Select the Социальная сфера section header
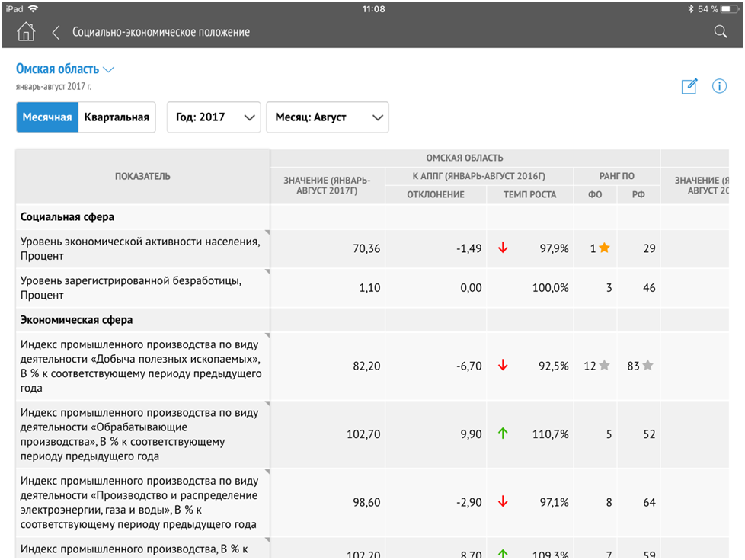The image size is (745, 560). 67,217
